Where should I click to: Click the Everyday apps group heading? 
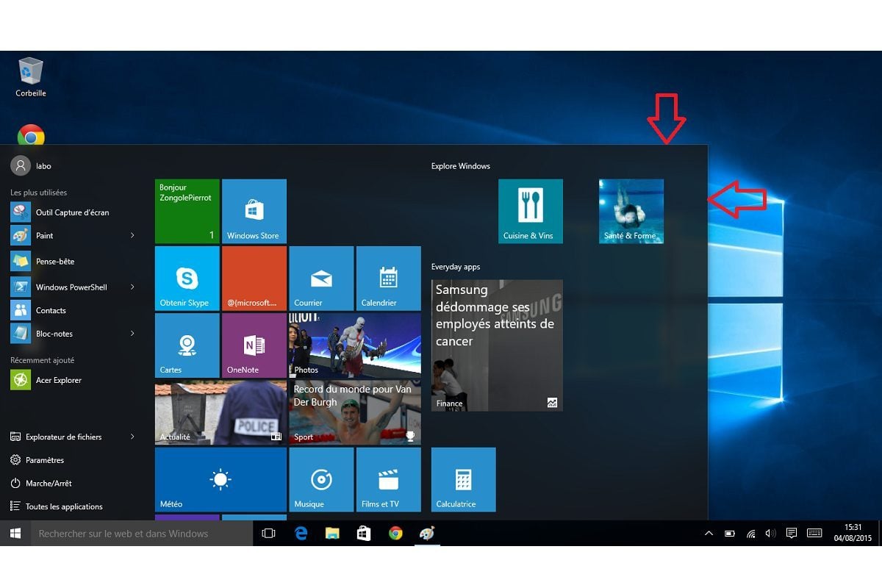(456, 267)
